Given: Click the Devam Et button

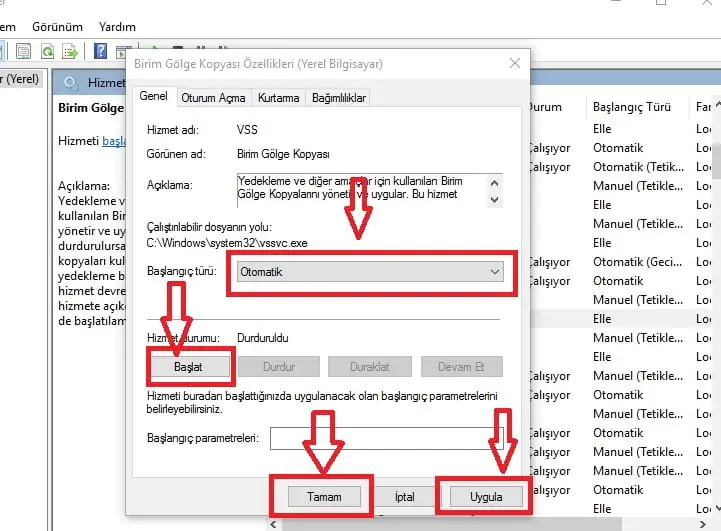Looking at the screenshot, I should coord(461,367).
